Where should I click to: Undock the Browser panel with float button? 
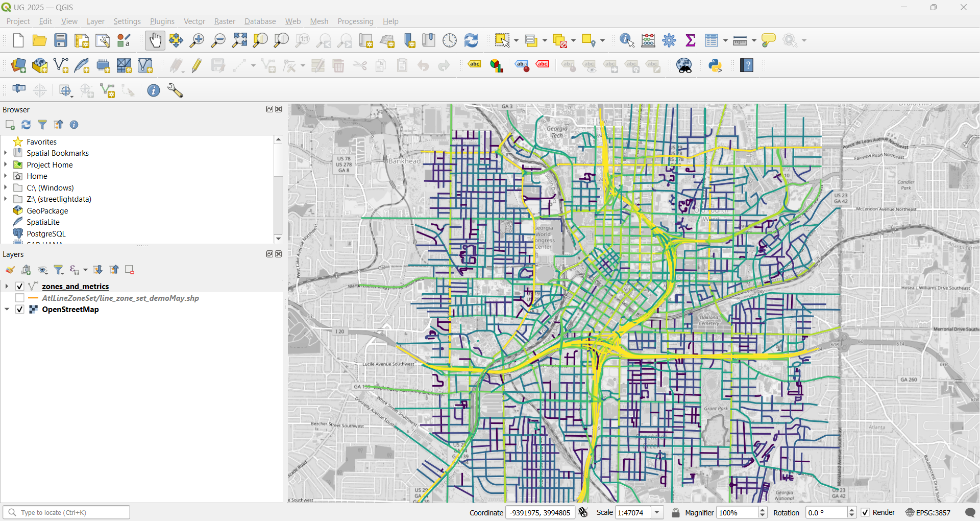click(x=269, y=109)
